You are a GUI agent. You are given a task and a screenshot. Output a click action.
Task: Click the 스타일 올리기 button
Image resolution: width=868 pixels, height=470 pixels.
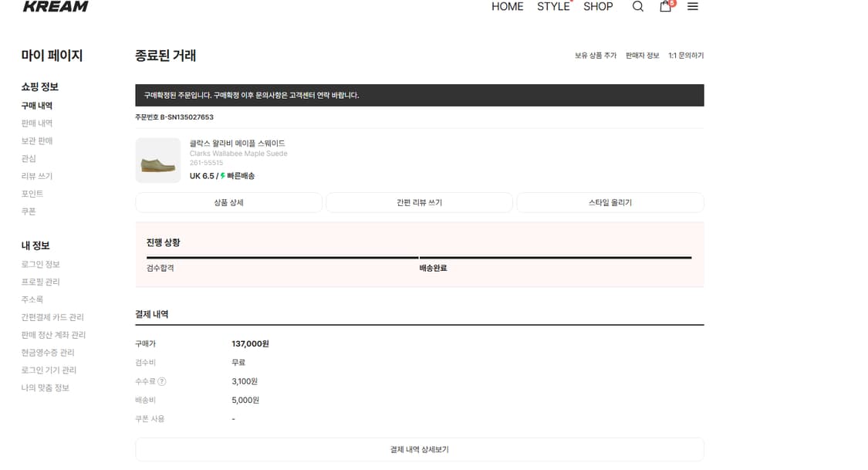point(610,203)
